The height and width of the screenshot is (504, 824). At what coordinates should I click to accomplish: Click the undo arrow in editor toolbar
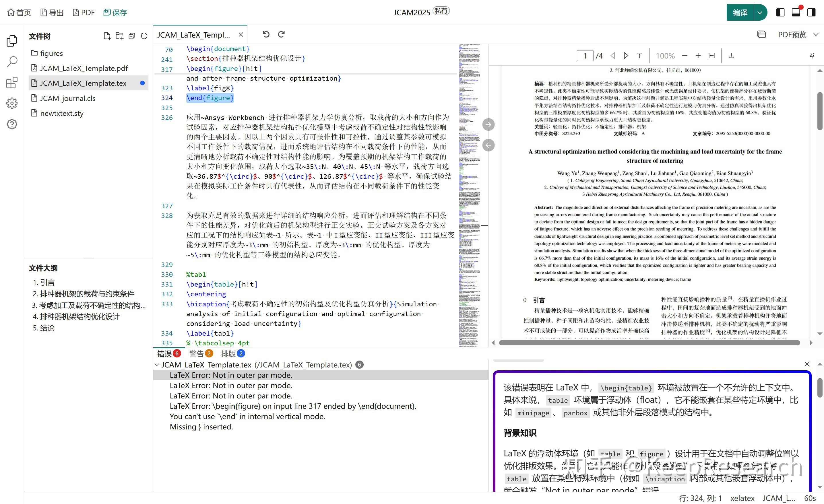click(266, 34)
